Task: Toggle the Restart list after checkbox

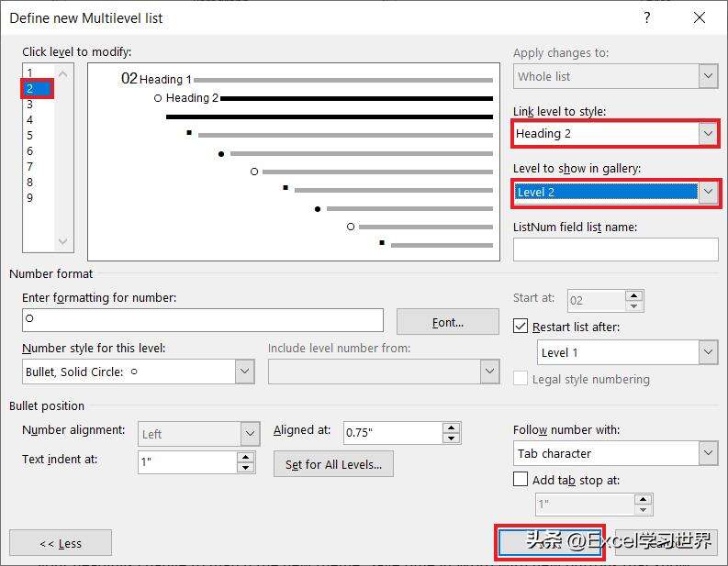Action: (521, 327)
